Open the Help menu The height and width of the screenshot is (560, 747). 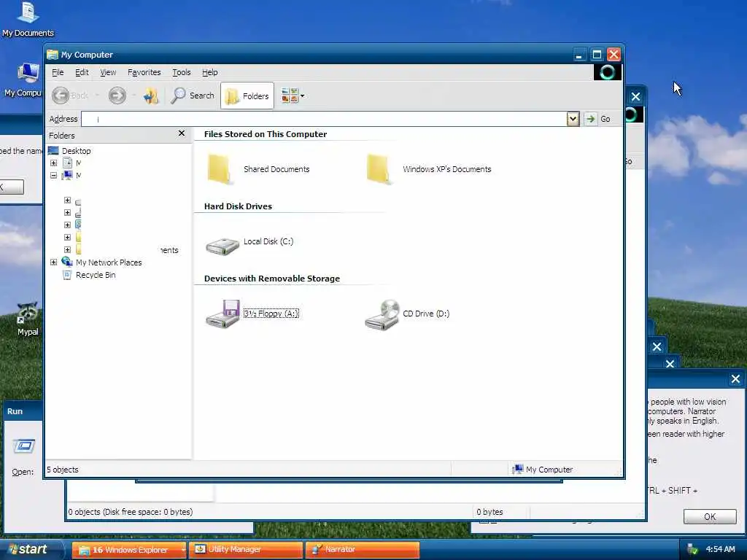pos(209,72)
